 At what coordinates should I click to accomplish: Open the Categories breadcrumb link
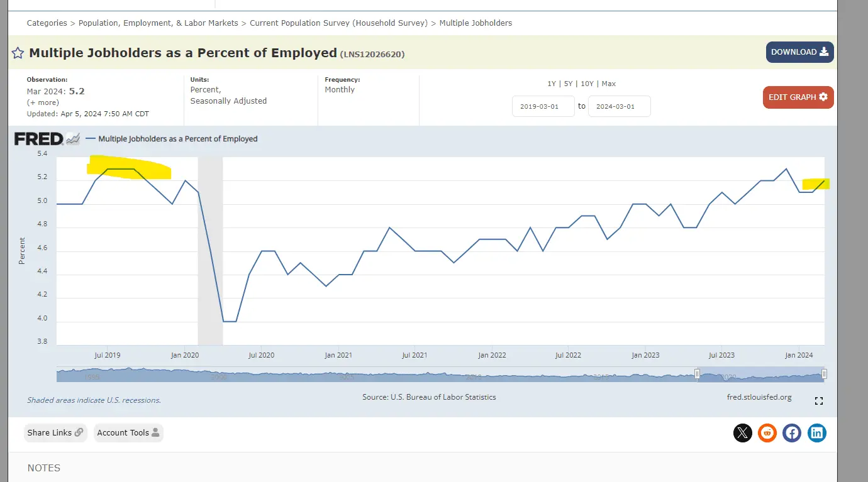click(x=47, y=23)
